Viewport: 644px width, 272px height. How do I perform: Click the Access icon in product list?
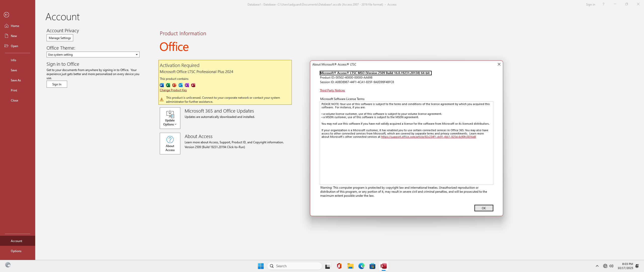[193, 85]
